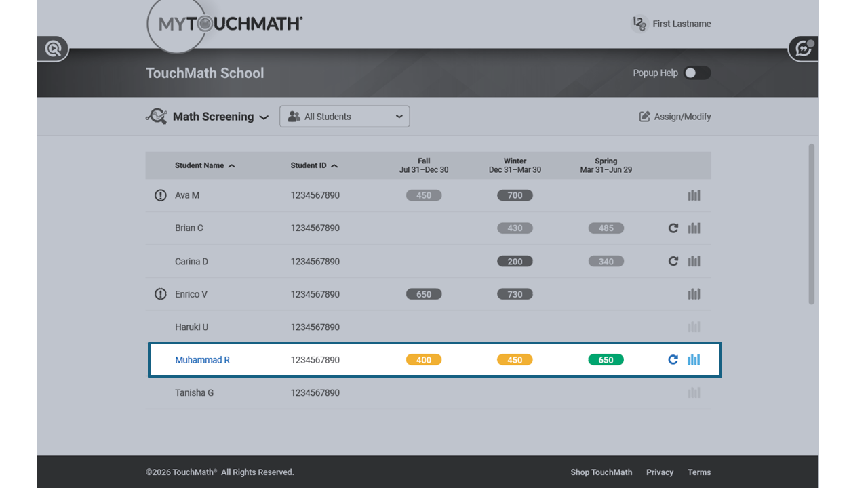
Task: Select the student name Haruki U
Action: click(192, 327)
